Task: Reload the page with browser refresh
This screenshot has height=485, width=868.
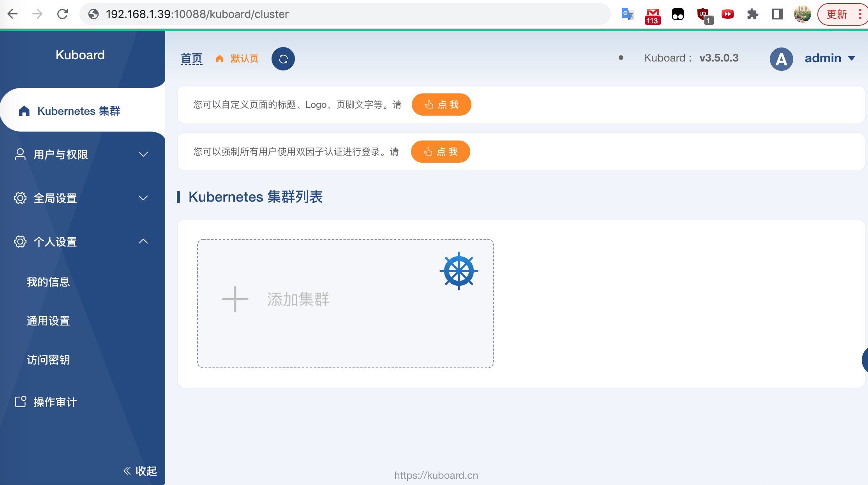Action: tap(62, 14)
